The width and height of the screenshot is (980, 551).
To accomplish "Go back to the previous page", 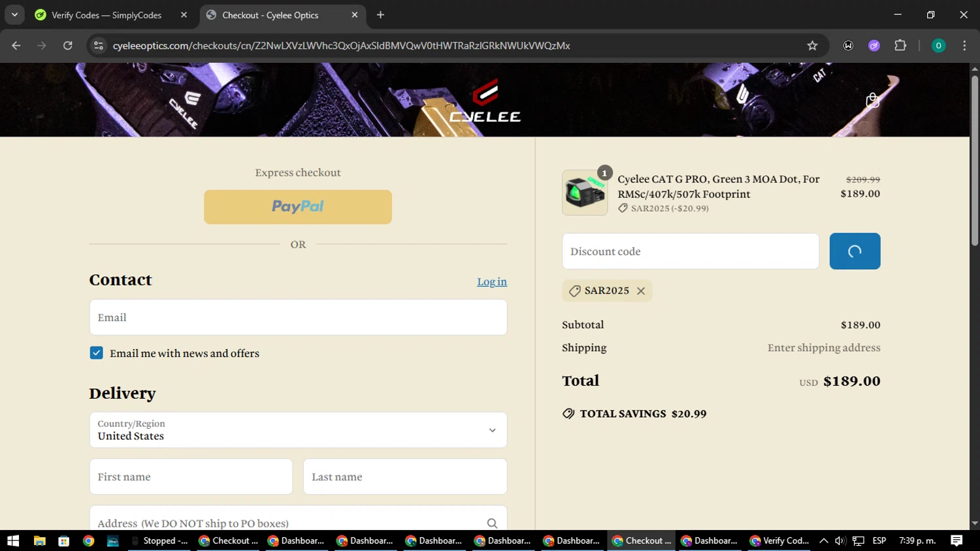I will 16,45.
